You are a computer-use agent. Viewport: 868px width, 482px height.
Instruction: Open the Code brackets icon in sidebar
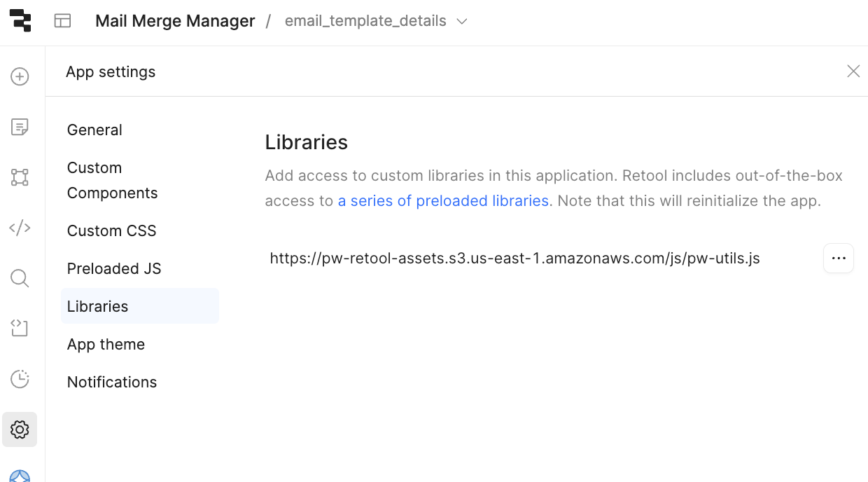pos(20,228)
